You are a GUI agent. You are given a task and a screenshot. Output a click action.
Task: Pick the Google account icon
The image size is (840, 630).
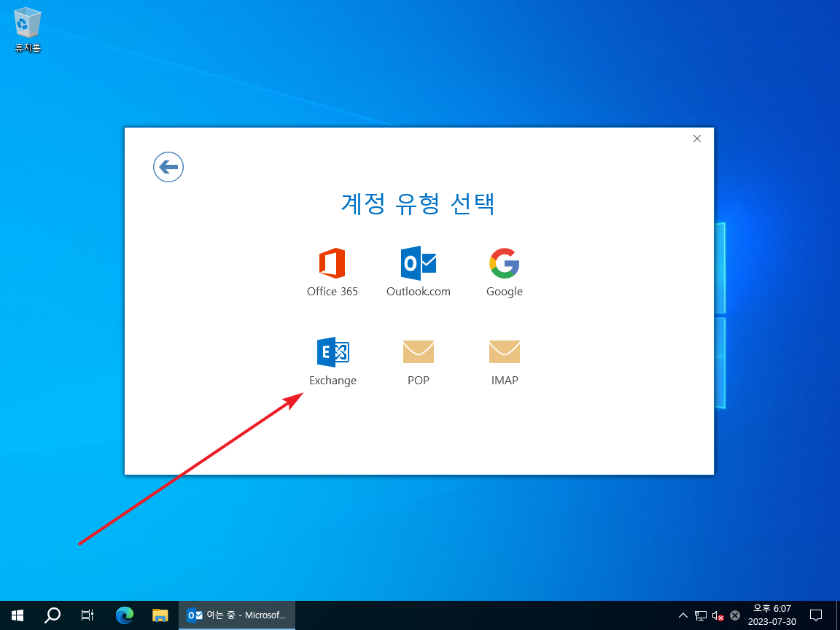click(504, 263)
